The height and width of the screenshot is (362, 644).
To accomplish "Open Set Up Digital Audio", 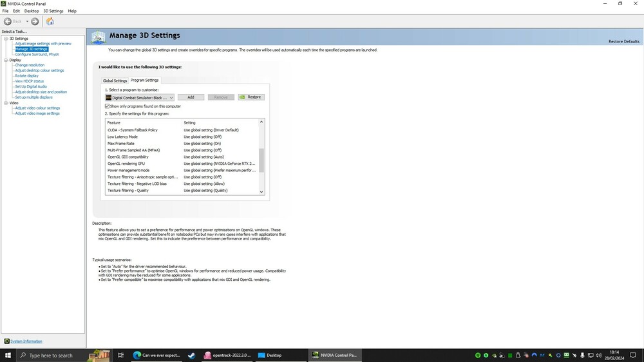I will tap(31, 87).
